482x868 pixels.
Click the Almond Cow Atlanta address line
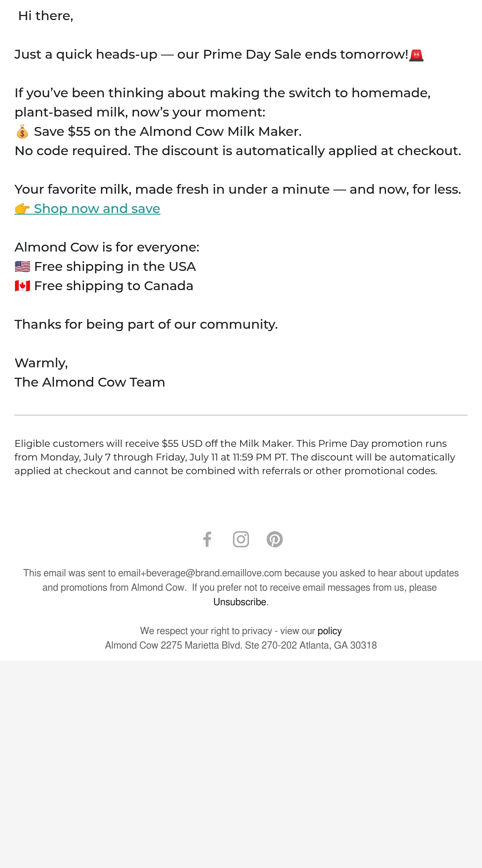[241, 645]
